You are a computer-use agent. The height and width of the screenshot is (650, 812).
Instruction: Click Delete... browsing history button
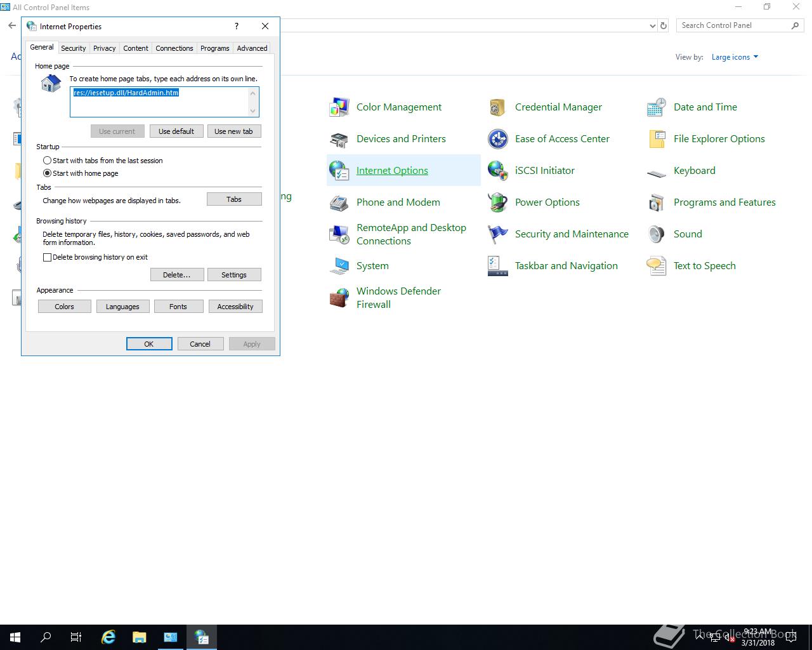[177, 275]
